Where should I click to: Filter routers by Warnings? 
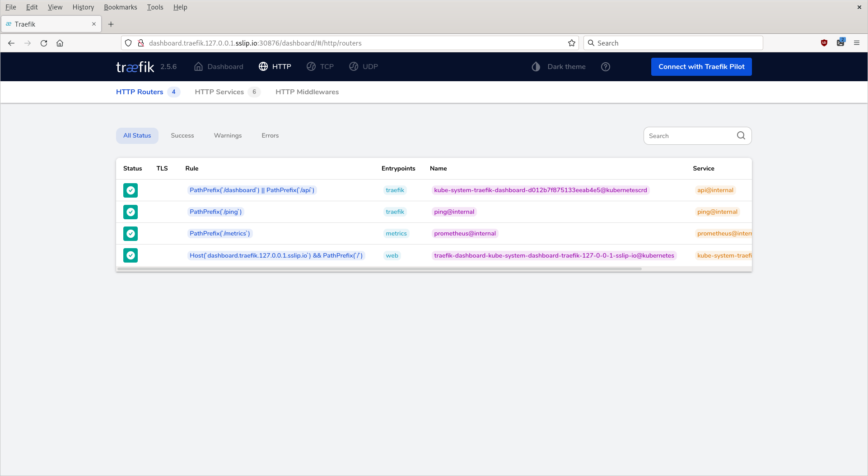(228, 136)
